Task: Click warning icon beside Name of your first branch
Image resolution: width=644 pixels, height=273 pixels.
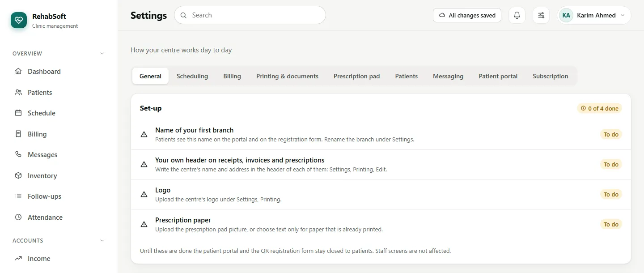Action: coord(144,134)
